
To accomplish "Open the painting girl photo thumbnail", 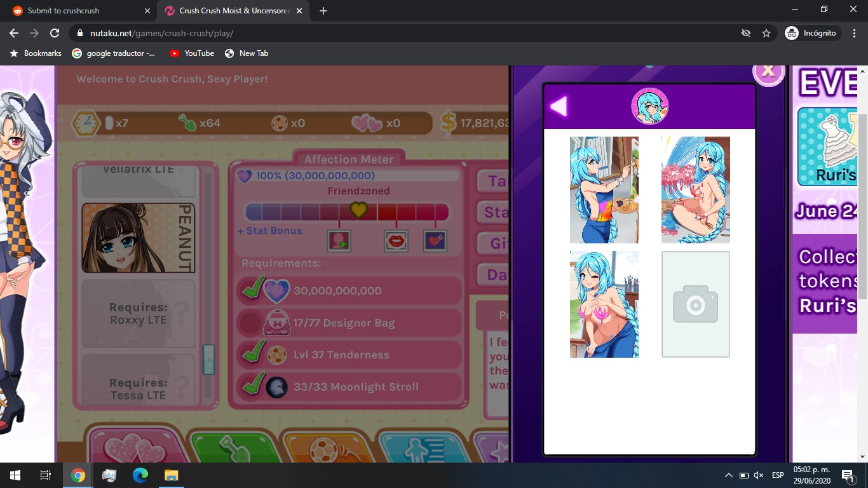I will [604, 190].
